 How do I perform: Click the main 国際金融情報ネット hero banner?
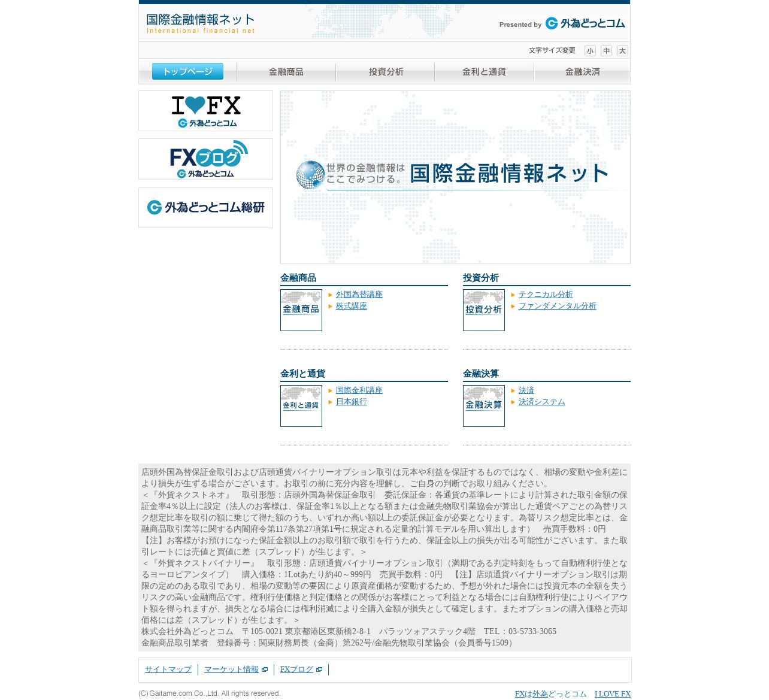click(x=455, y=177)
